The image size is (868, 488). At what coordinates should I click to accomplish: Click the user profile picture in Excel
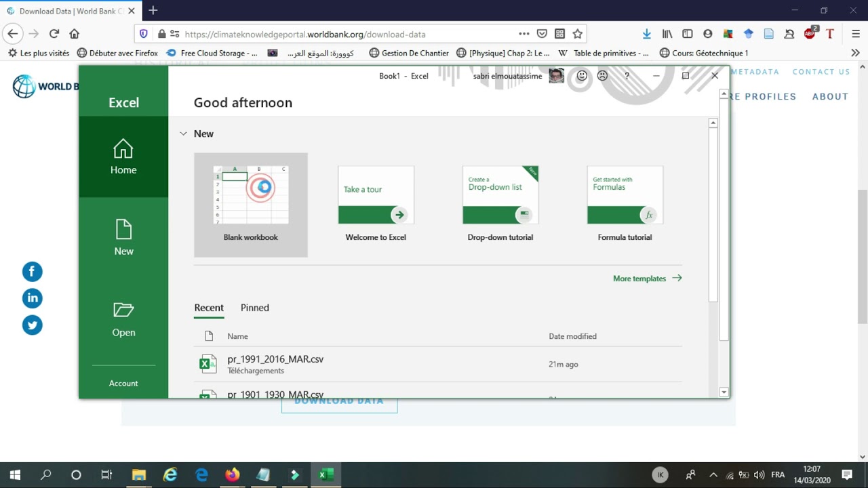556,76
